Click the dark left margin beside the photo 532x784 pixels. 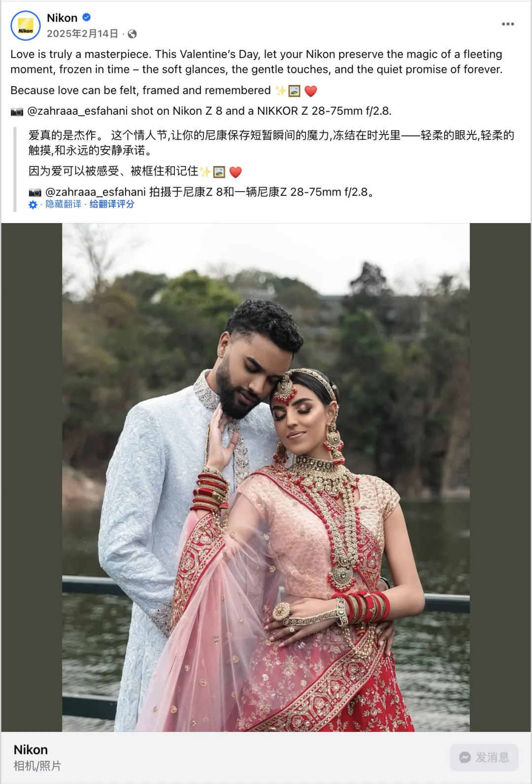click(32, 477)
